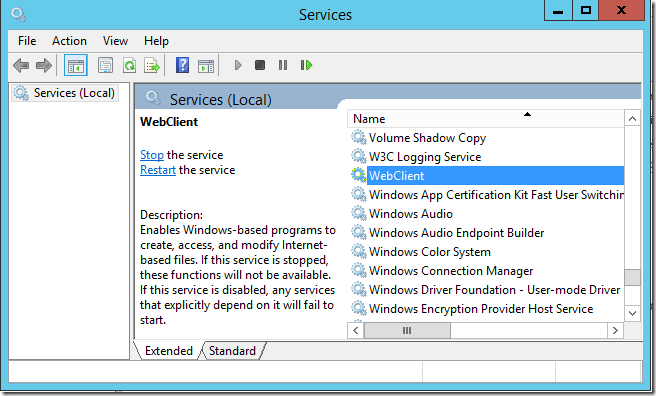Viewport: 656px width, 396px height.
Task: Click the horizontal scrollbar thumb
Action: pyautogui.click(x=407, y=330)
